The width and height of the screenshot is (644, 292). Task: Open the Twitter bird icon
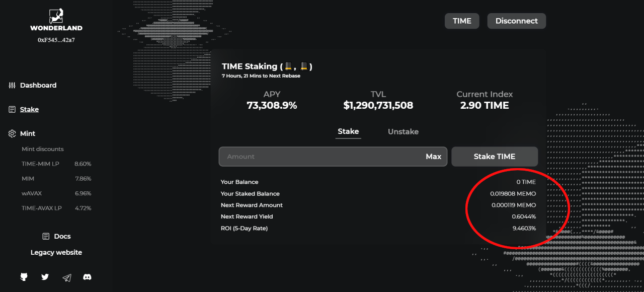(x=45, y=277)
